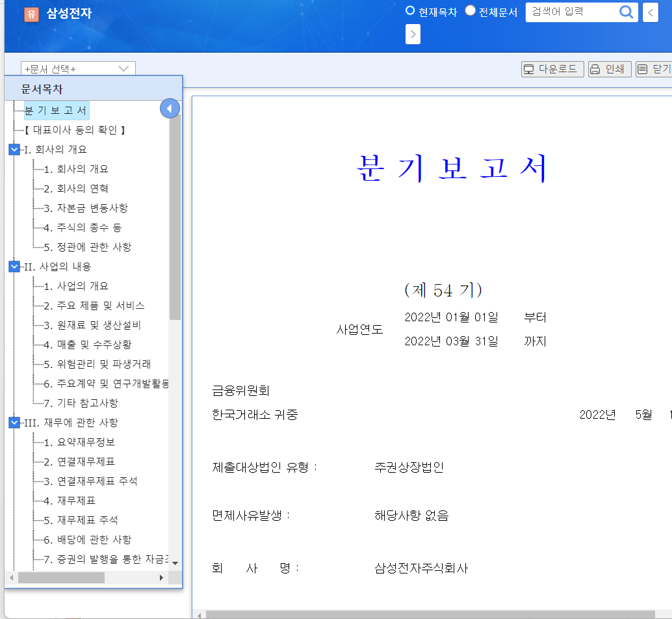
Task: Click the orange 유 logo icon
Action: pyautogui.click(x=31, y=14)
